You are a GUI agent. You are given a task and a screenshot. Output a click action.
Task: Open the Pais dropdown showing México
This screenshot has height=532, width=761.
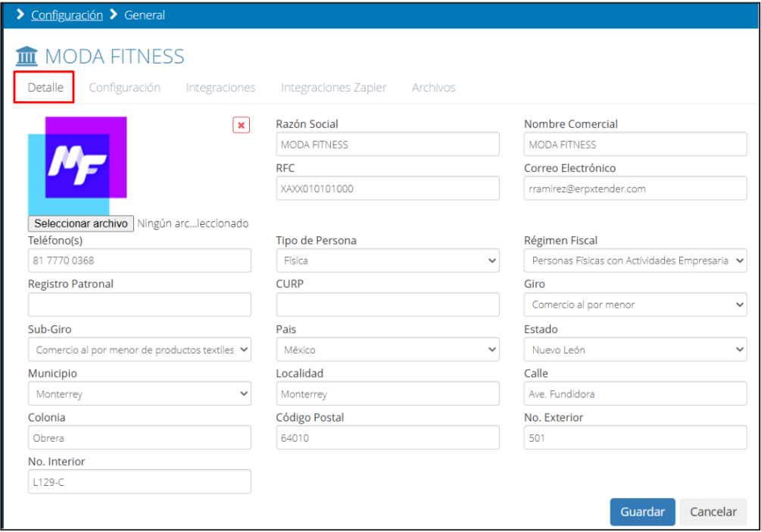[388, 350]
